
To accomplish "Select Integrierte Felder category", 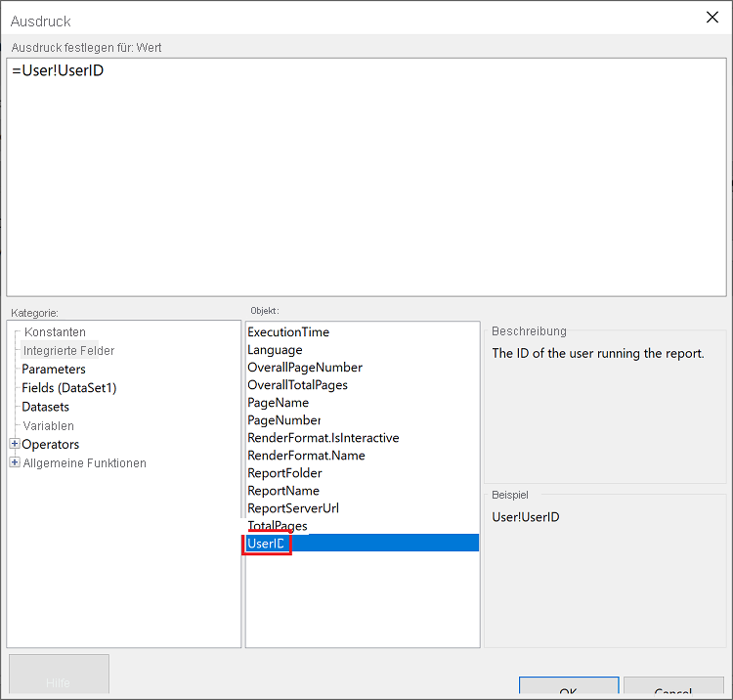I will 68,351.
